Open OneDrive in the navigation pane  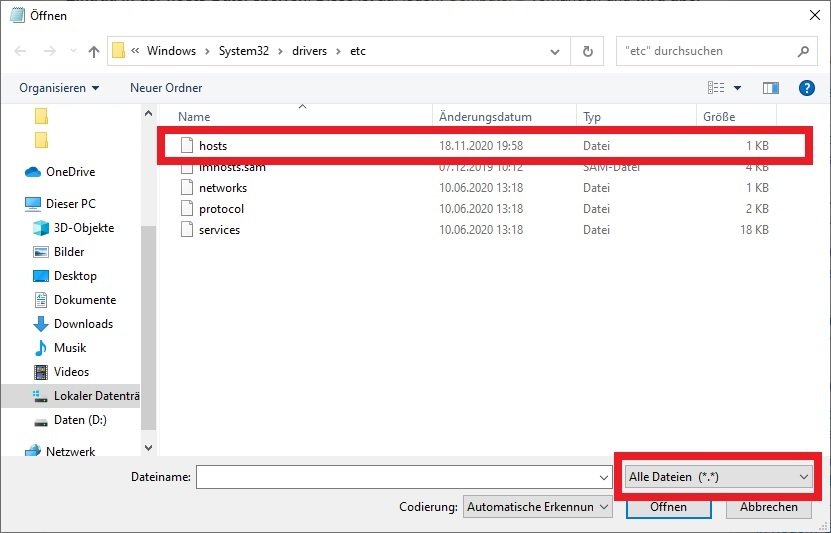point(60,172)
